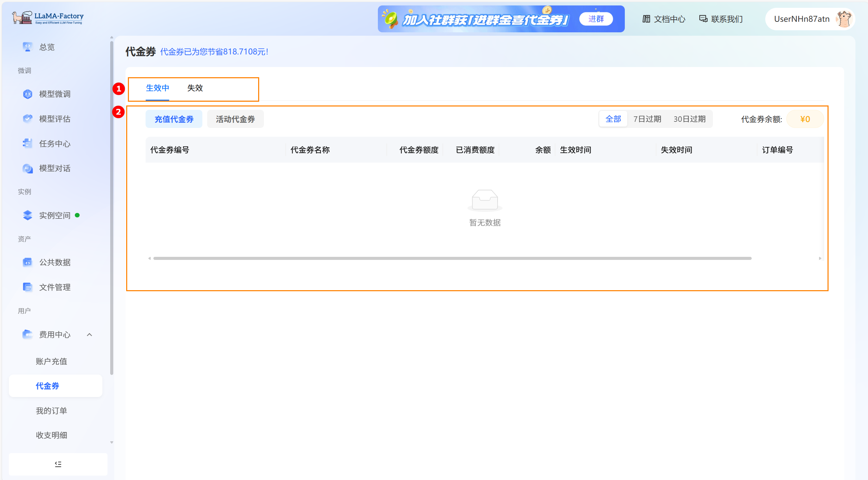
Task: Click the Overview (总览) sidebar icon
Action: coord(27,47)
